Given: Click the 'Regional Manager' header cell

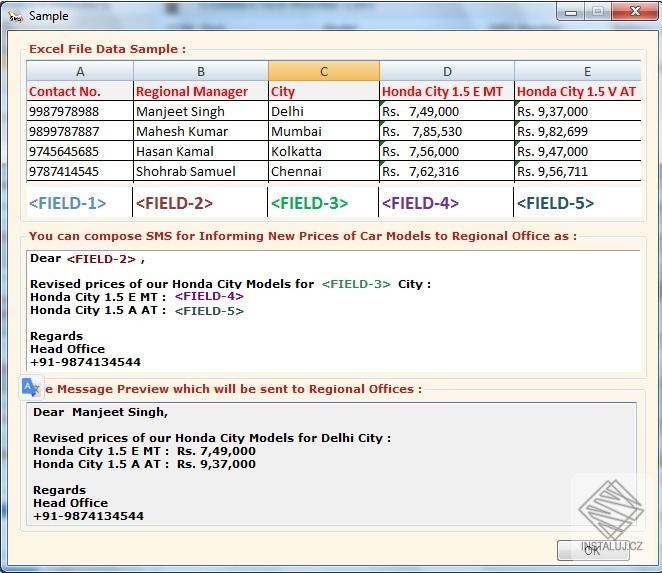Looking at the screenshot, I should pos(201,91).
